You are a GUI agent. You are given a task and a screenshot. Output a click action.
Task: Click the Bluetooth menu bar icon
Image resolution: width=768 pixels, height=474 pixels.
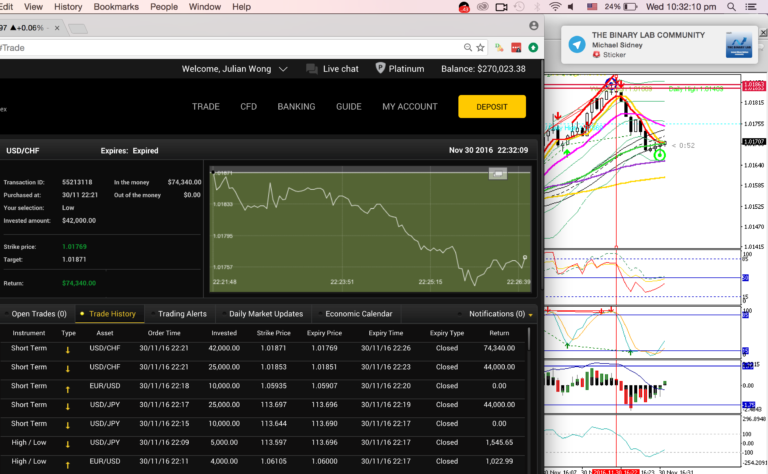tap(537, 7)
